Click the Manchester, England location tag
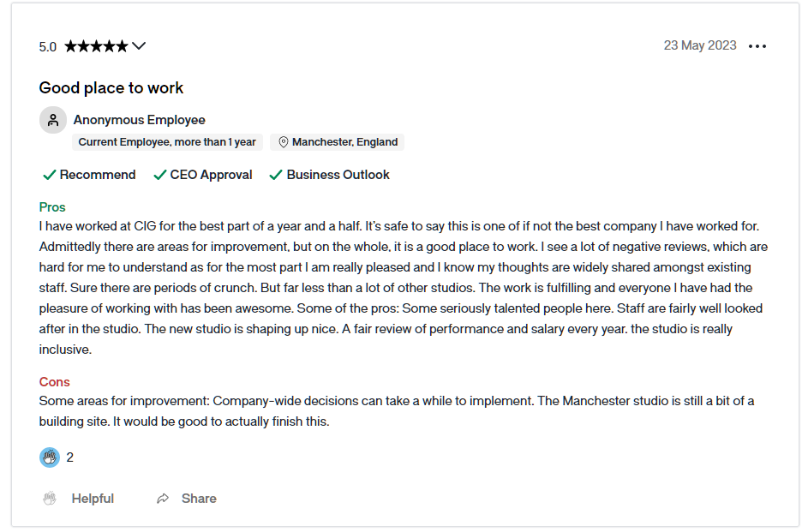 [x=337, y=142]
